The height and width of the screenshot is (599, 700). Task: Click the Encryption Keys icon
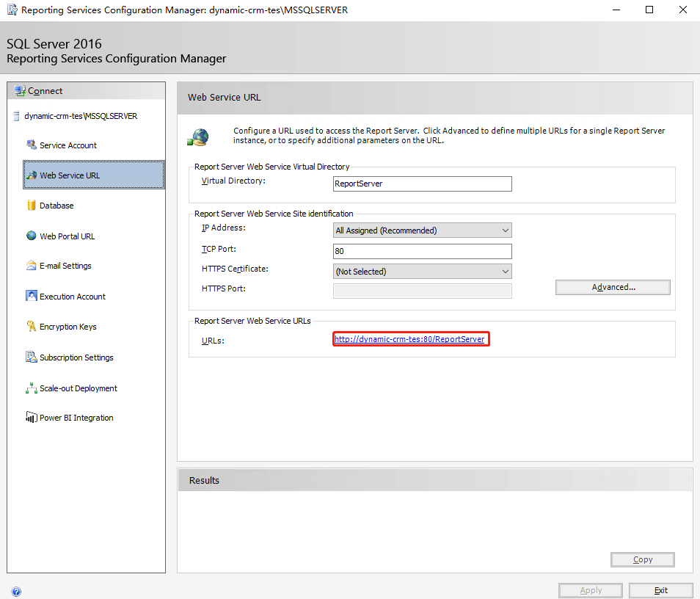tap(32, 326)
